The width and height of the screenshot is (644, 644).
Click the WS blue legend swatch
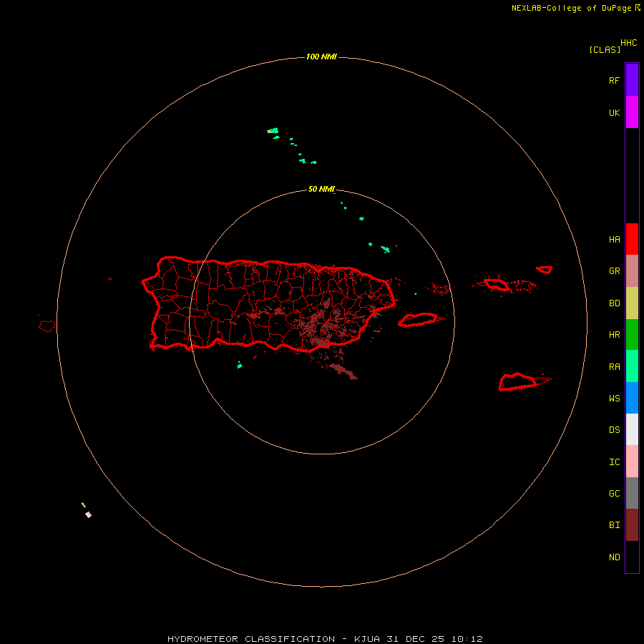coord(632,398)
